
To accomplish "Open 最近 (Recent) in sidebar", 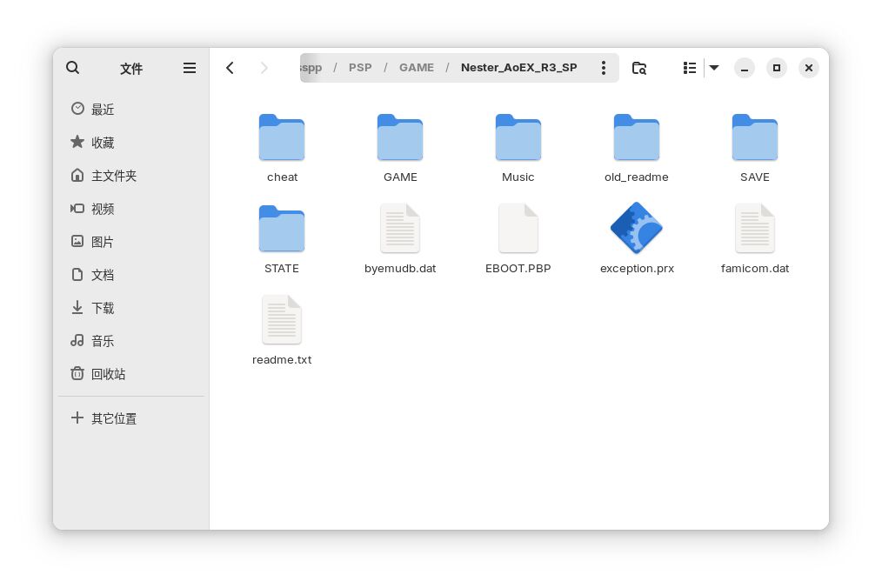I will coord(103,109).
